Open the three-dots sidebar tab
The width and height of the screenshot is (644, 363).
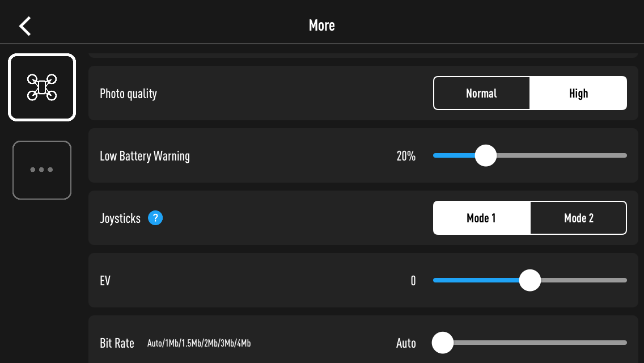point(42,170)
